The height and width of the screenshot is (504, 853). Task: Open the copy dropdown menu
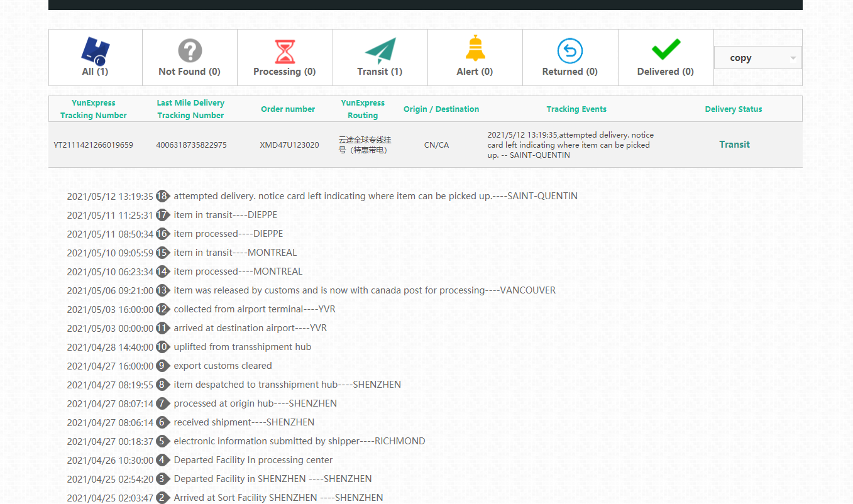[757, 58]
